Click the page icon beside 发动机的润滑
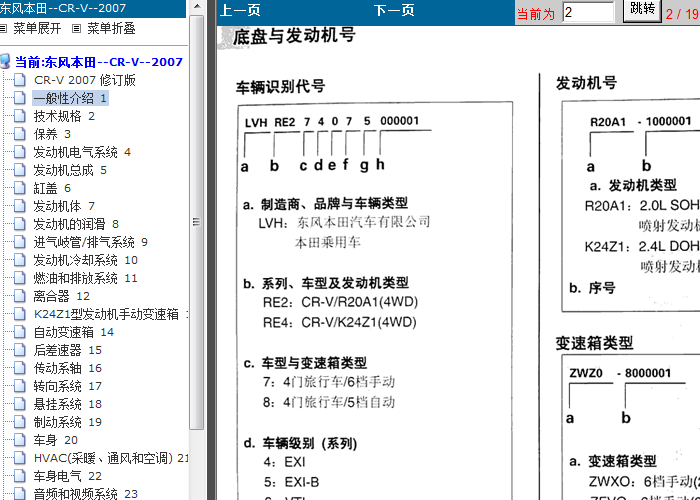The width and height of the screenshot is (700, 500). tap(20, 224)
